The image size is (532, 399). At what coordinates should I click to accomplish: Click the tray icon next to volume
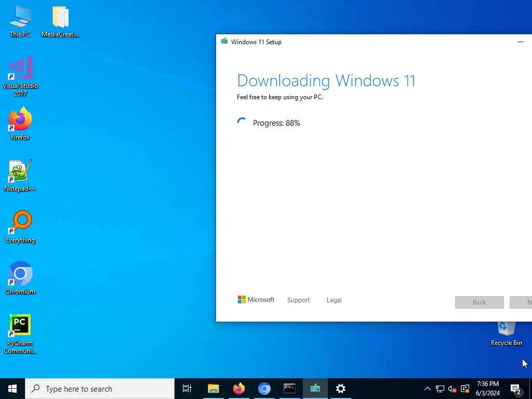[465, 389]
